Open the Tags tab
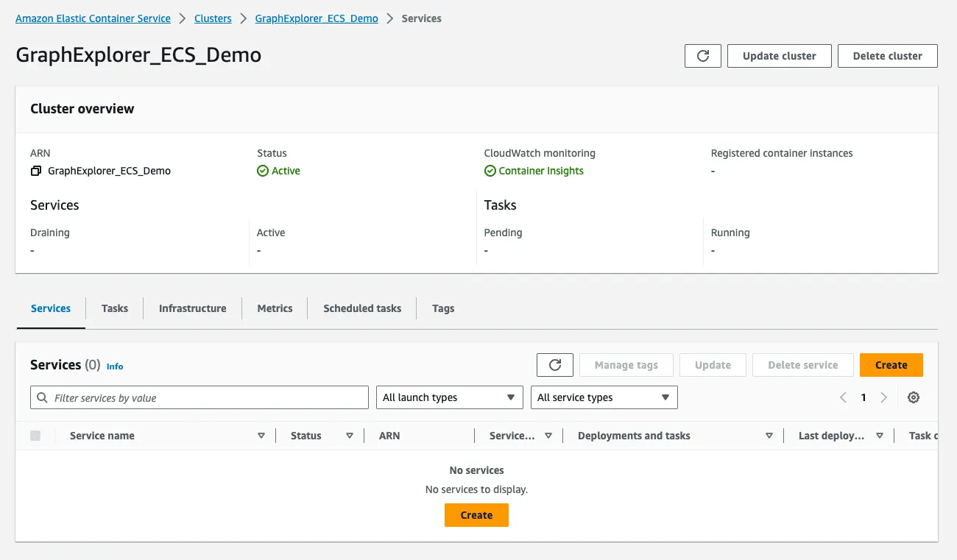 tap(443, 308)
